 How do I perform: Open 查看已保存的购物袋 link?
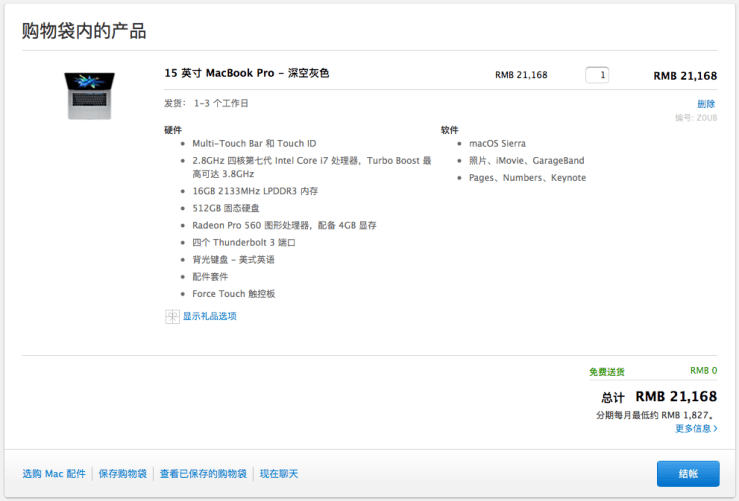(x=203, y=474)
